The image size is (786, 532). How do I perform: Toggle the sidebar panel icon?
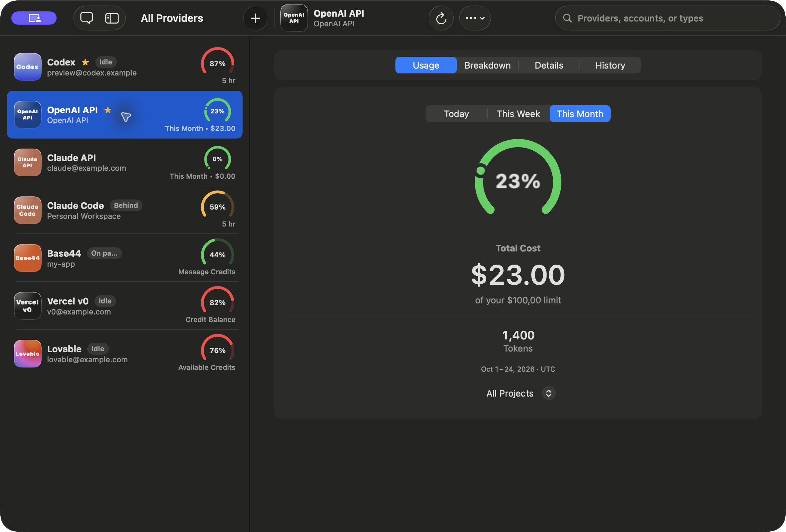112,18
